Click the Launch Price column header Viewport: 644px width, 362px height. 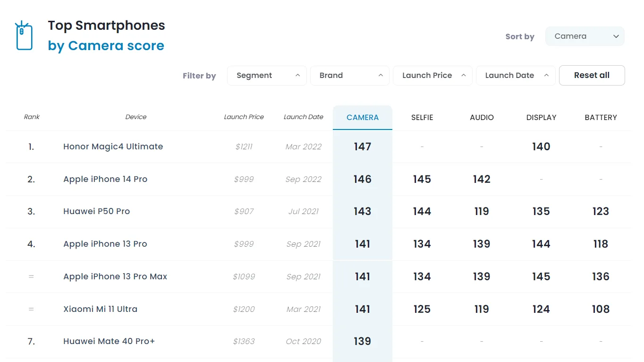click(x=244, y=117)
